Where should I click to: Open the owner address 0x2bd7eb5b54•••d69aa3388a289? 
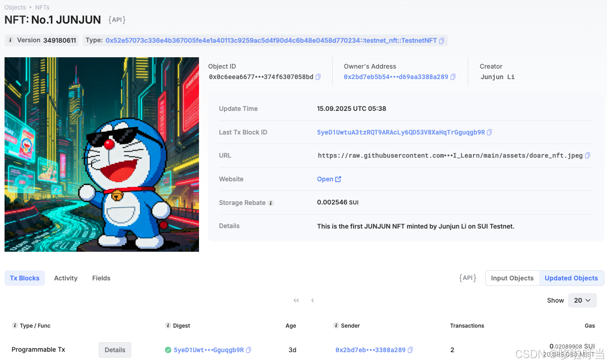point(396,77)
